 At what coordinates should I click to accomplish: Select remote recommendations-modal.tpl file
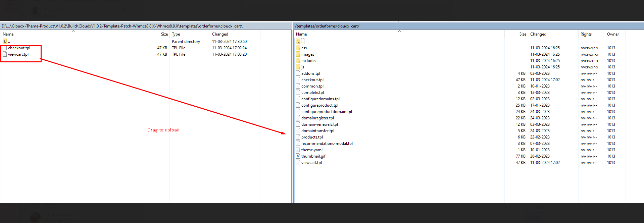pyautogui.click(x=327, y=144)
